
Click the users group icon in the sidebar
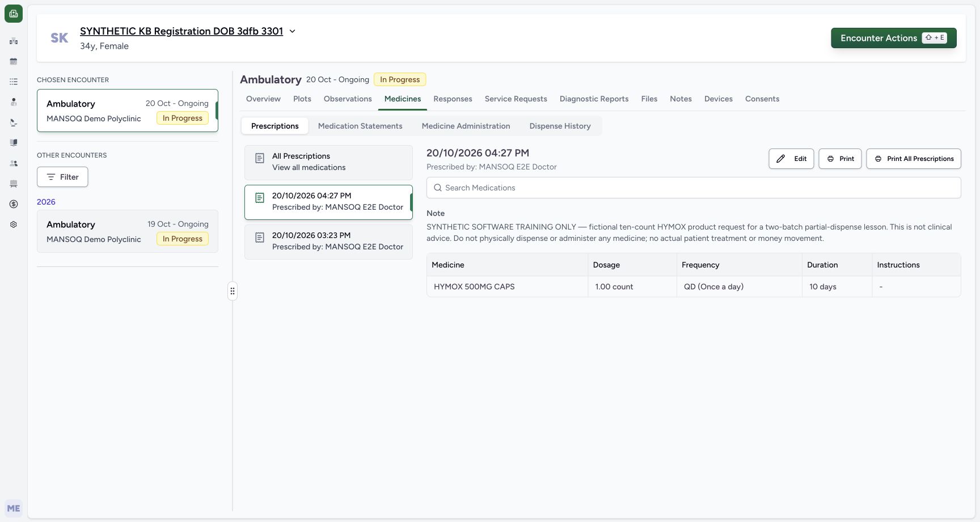point(14,163)
